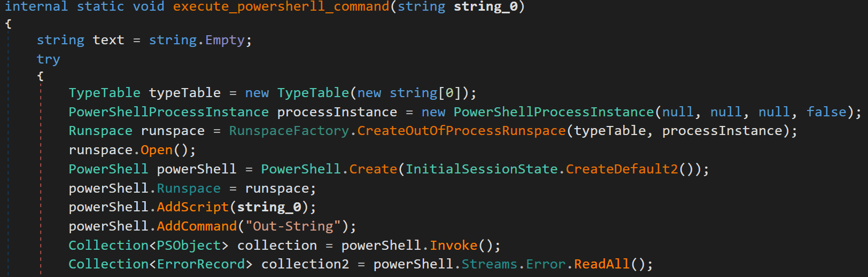Click the false argument literal

click(826, 112)
